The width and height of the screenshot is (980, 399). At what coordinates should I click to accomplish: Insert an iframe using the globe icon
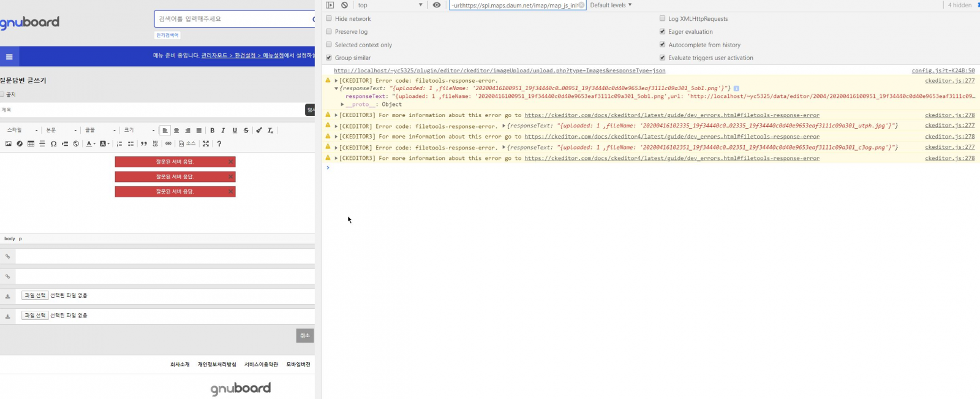[x=76, y=144]
